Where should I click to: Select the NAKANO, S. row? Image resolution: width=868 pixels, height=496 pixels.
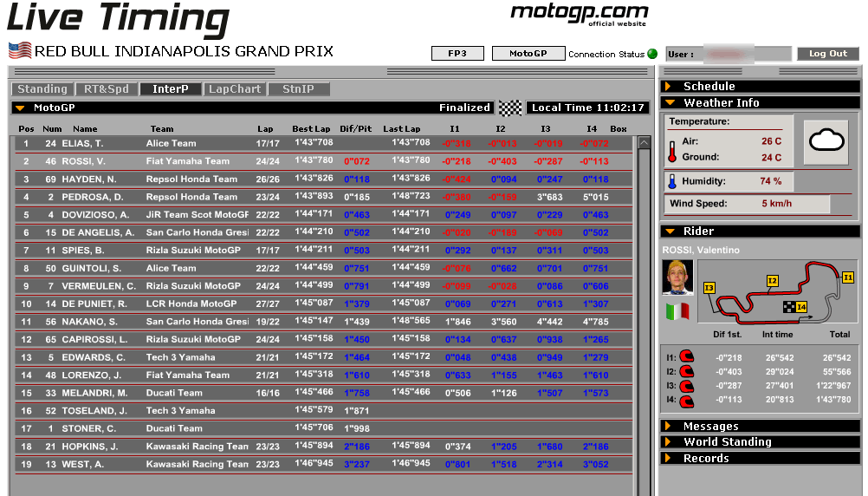(324, 322)
